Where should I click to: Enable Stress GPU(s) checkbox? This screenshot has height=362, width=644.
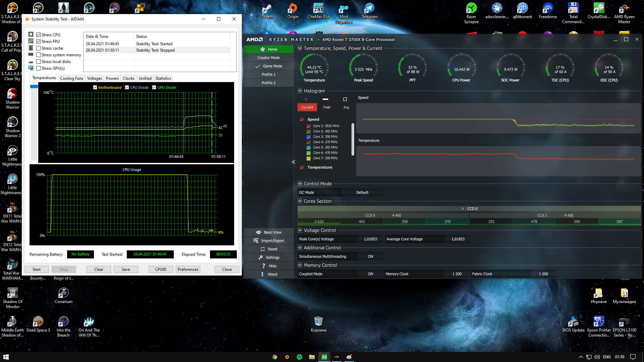[x=39, y=68]
